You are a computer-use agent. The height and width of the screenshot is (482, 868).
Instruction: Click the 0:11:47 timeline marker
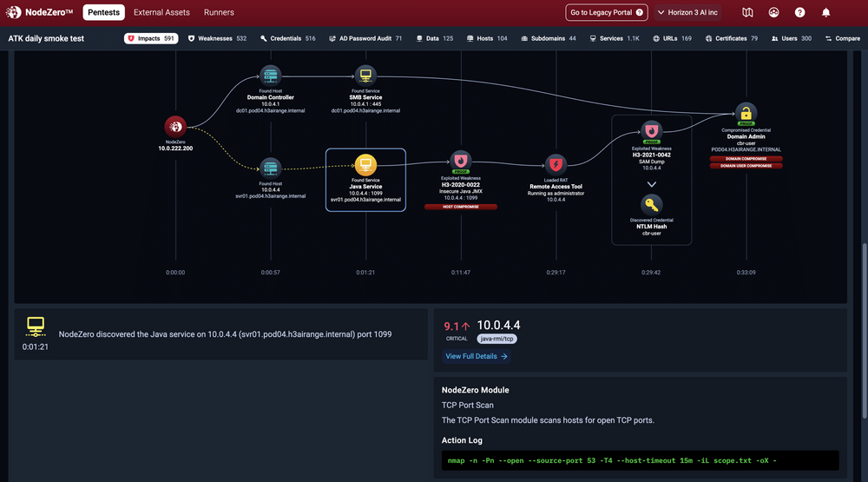(x=460, y=272)
